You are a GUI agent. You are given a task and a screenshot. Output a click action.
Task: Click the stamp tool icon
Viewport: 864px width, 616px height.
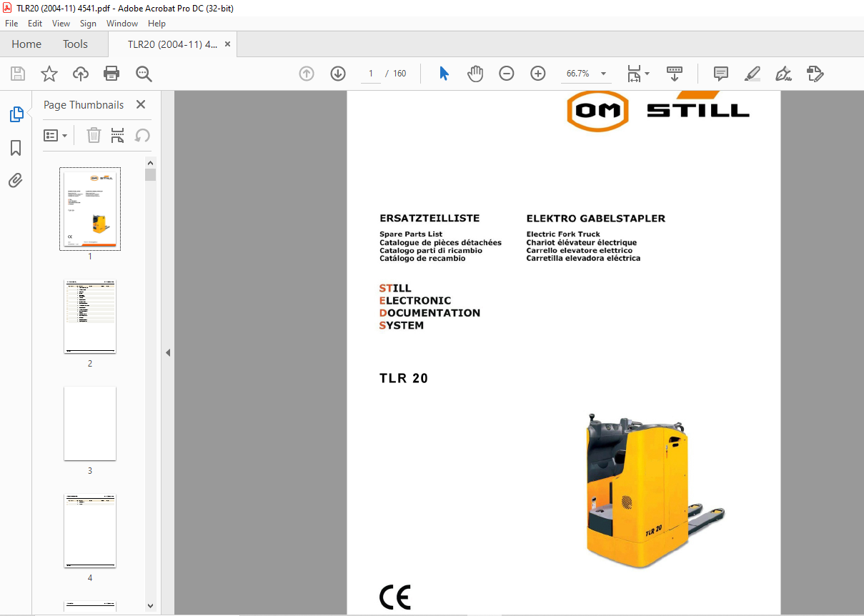[815, 74]
